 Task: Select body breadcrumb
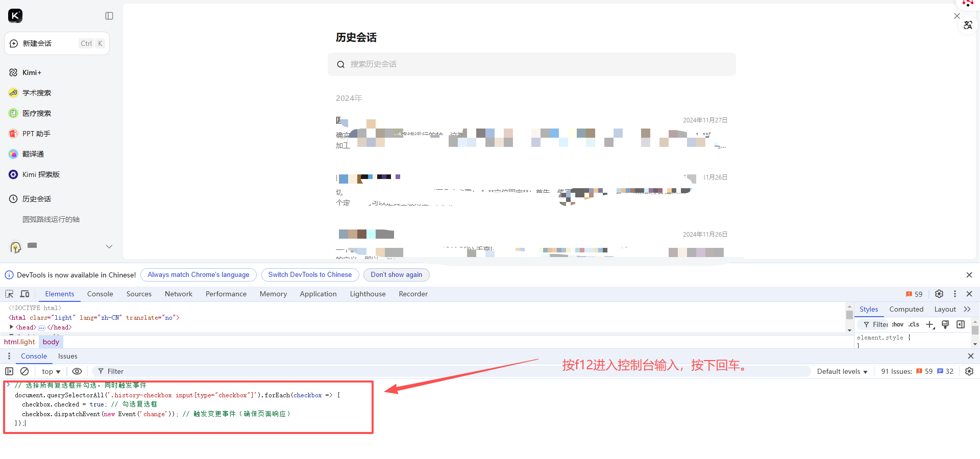(51, 342)
